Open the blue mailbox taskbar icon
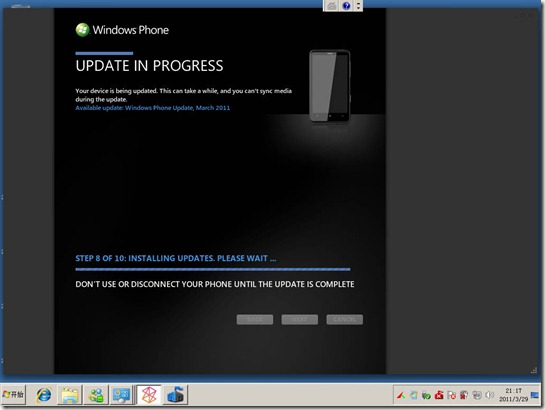 176,395
